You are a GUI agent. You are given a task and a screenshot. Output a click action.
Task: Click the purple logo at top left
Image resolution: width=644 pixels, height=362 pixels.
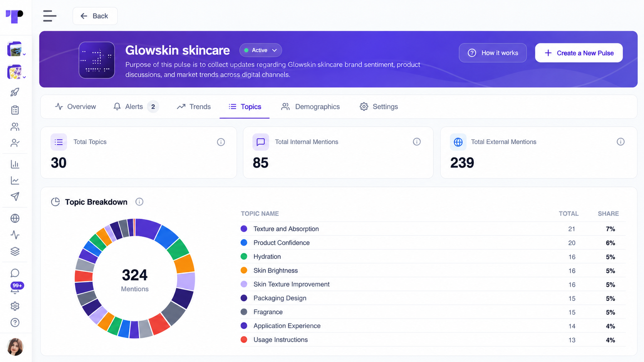pyautogui.click(x=15, y=17)
